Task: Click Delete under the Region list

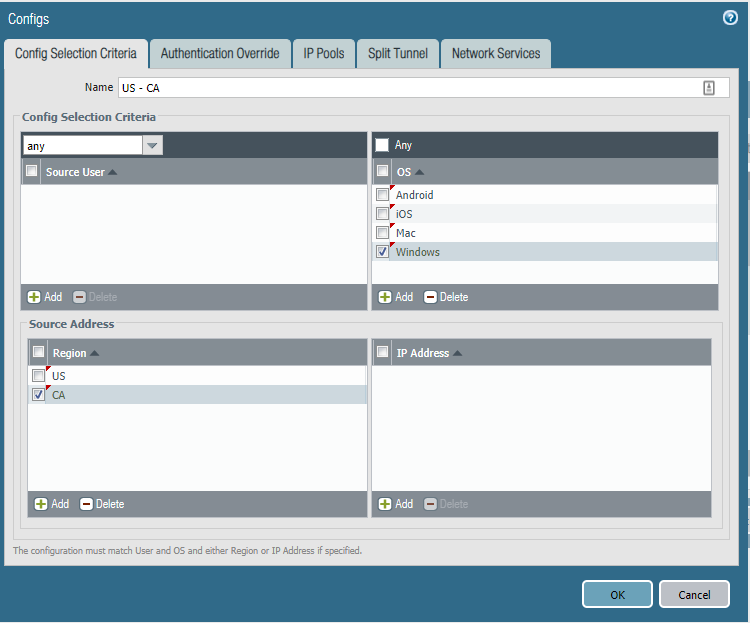Action: pyautogui.click(x=102, y=504)
